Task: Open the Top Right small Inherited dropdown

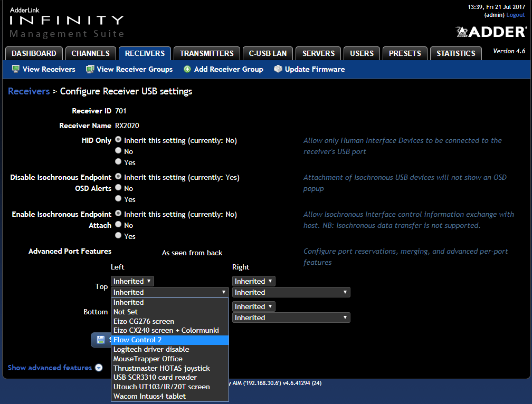Action: [x=254, y=281]
